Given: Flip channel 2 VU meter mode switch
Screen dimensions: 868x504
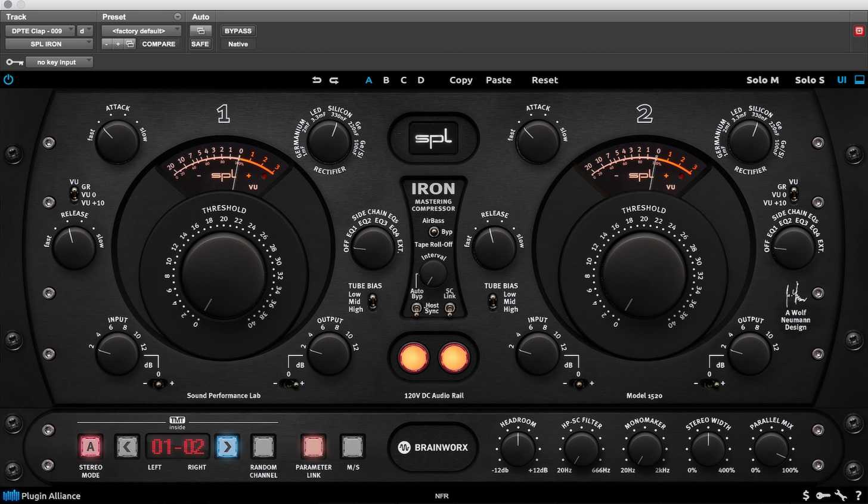Looking at the screenshot, I should coord(794,194).
